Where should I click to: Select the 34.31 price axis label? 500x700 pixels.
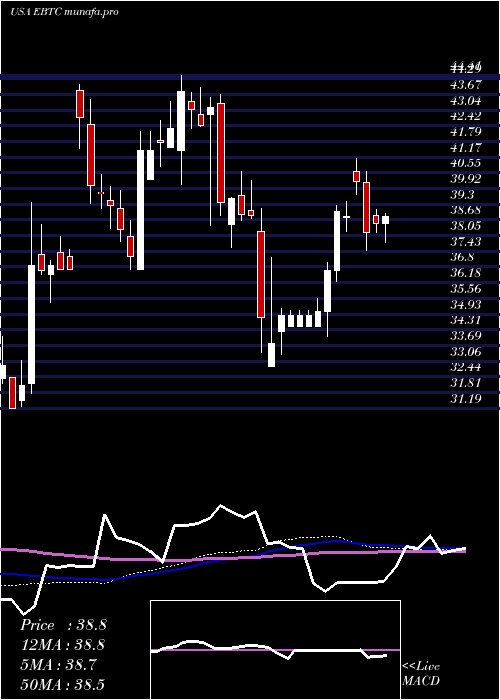click(x=466, y=320)
